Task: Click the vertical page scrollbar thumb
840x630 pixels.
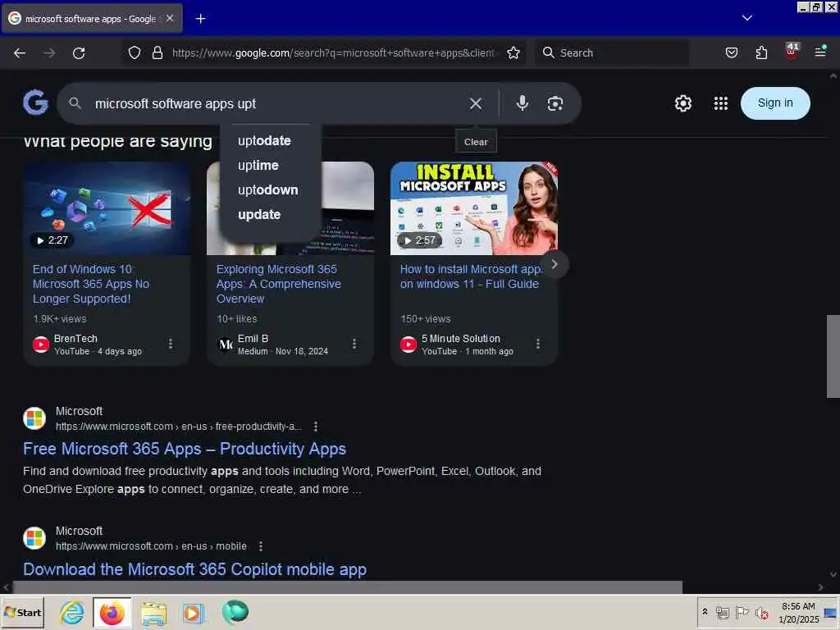Action: point(833,356)
